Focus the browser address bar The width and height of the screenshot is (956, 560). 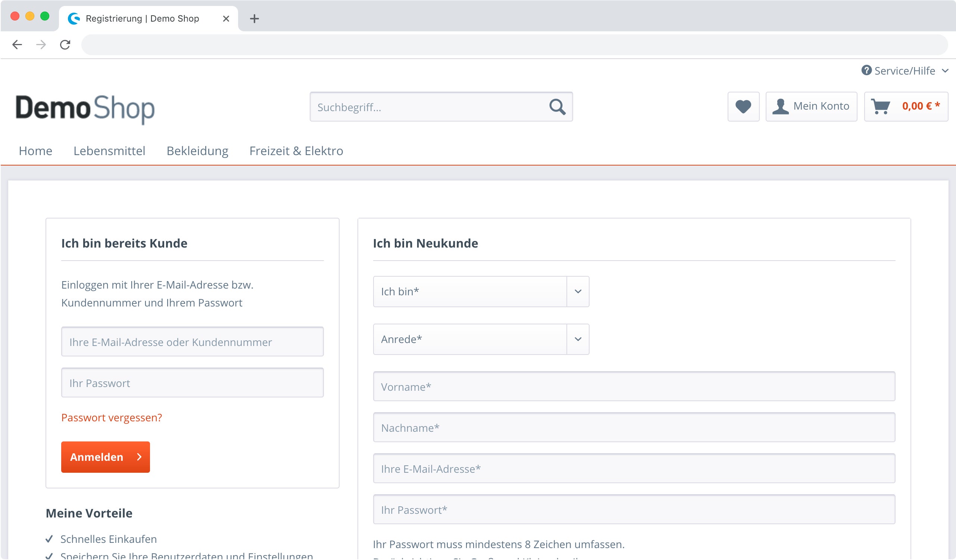click(515, 45)
